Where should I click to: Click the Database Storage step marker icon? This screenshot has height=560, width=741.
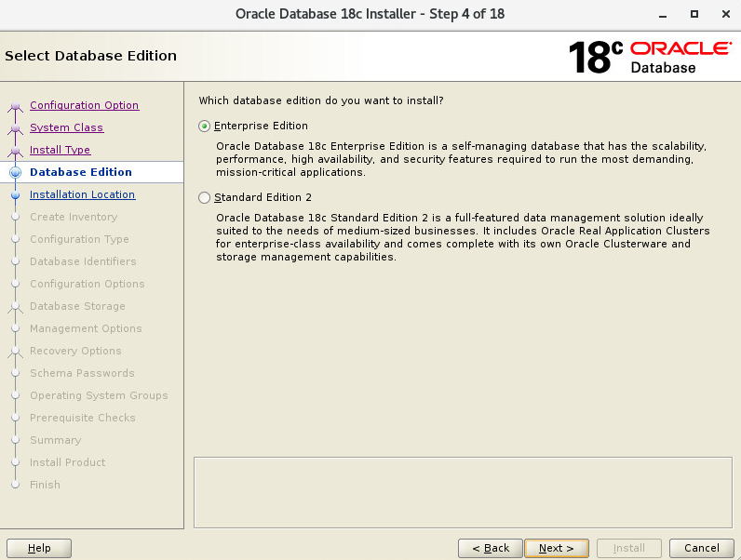15,307
